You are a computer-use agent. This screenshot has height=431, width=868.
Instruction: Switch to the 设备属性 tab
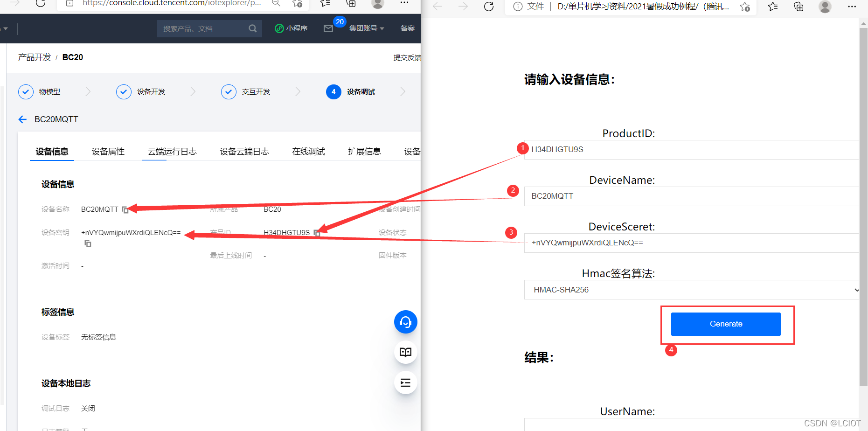(108, 151)
